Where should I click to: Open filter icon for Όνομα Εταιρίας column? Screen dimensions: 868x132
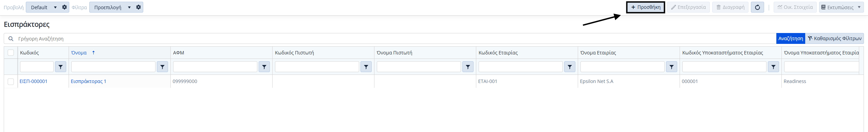point(671,67)
